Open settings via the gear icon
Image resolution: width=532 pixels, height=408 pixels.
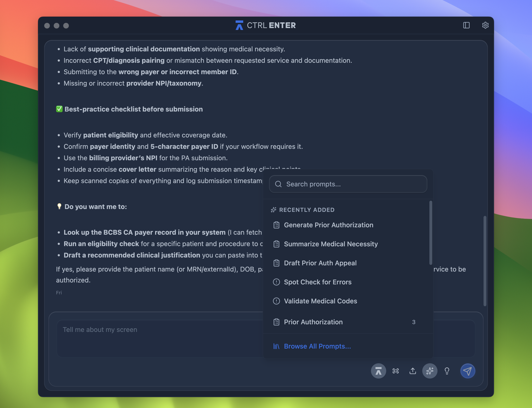[x=485, y=25]
